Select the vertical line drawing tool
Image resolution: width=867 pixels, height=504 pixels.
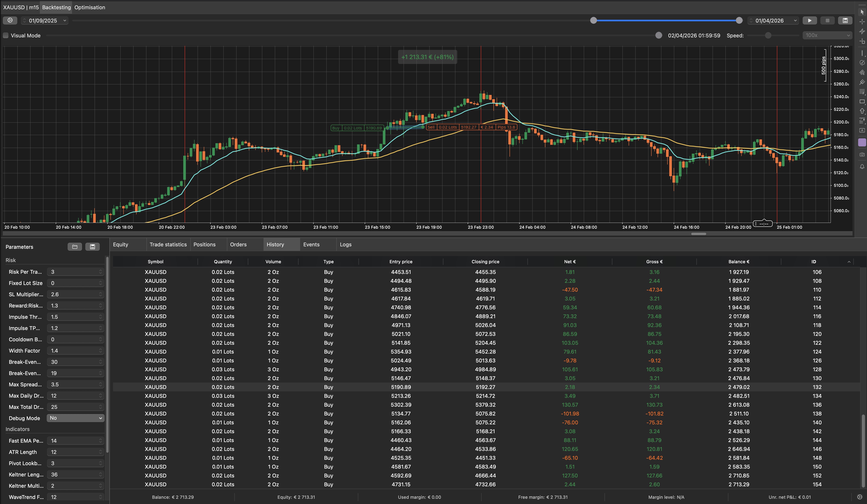(x=862, y=53)
